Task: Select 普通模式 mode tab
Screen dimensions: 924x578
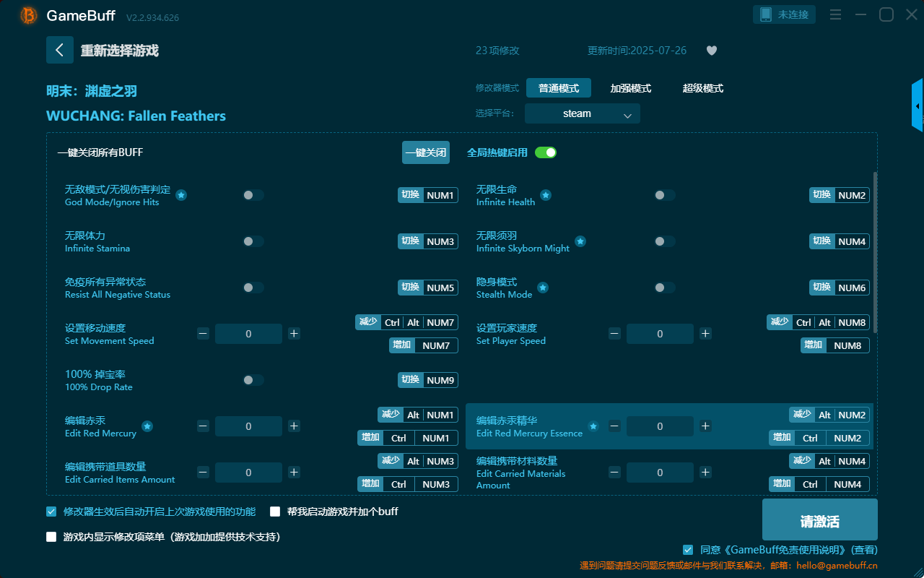Action: tap(559, 88)
